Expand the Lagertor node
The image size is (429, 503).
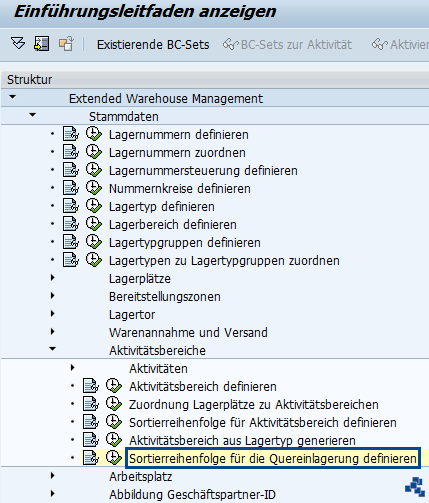click(52, 314)
